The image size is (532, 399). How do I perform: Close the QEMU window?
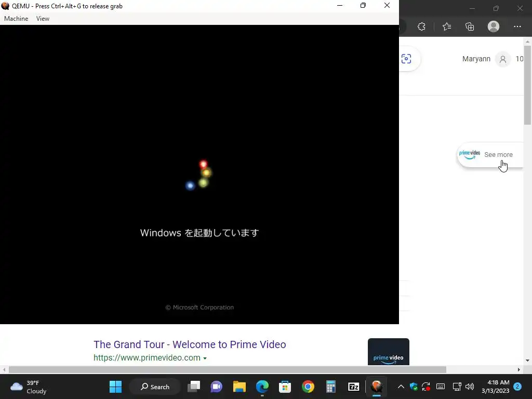tap(387, 5)
